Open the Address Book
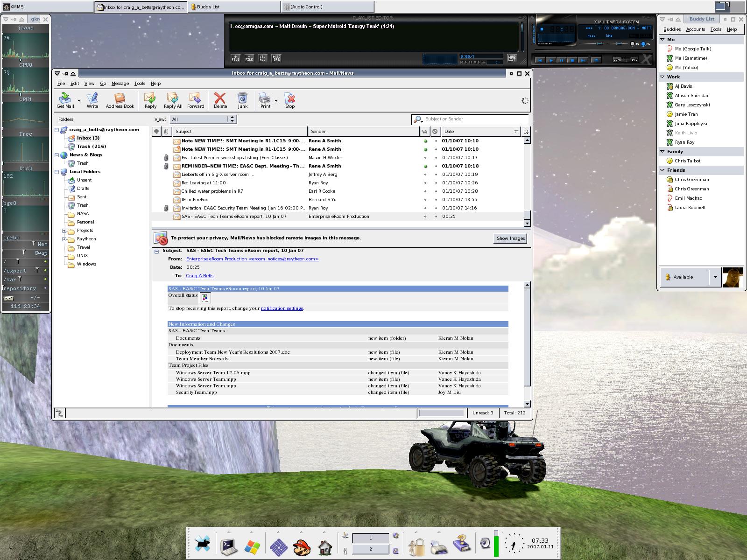 (120, 100)
